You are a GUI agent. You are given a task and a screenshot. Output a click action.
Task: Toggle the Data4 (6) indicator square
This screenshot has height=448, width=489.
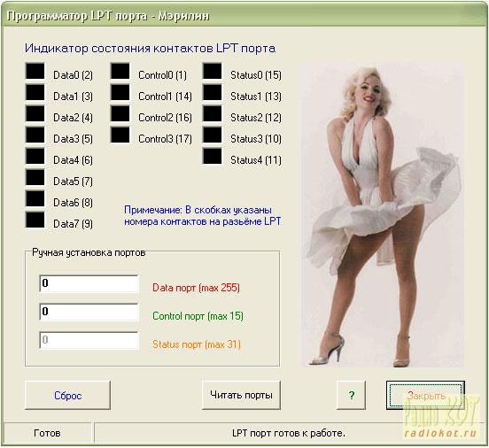point(35,156)
